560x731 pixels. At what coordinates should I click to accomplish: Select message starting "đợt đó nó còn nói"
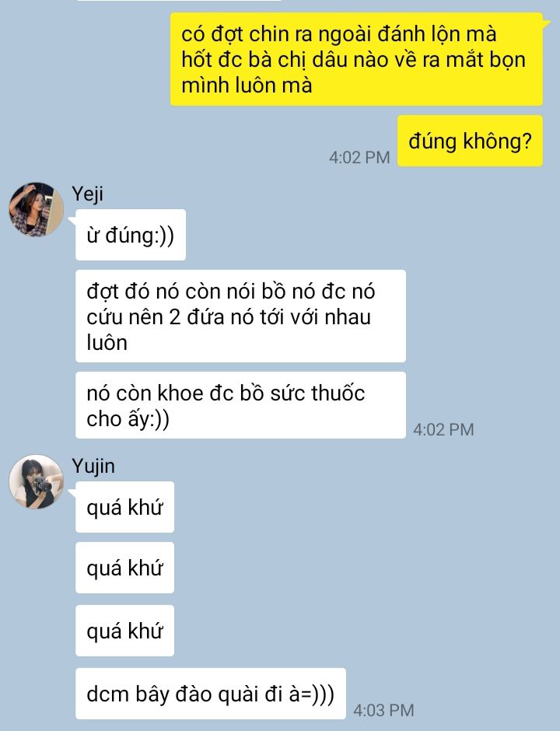pyautogui.click(x=240, y=316)
